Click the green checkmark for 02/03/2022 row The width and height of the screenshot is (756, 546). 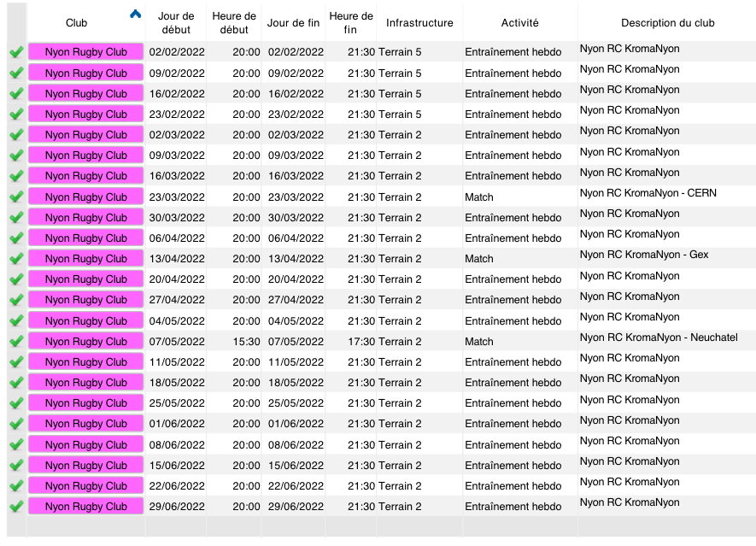[16, 134]
